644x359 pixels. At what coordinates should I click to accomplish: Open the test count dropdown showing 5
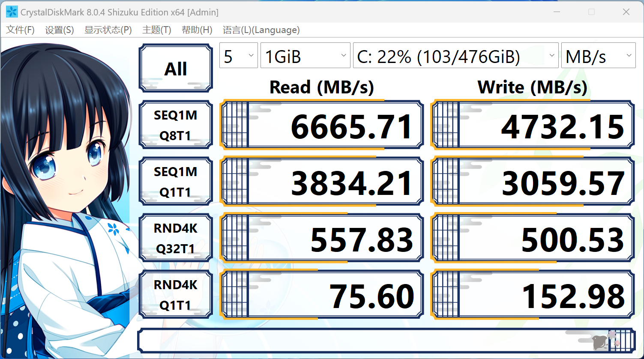pos(238,55)
